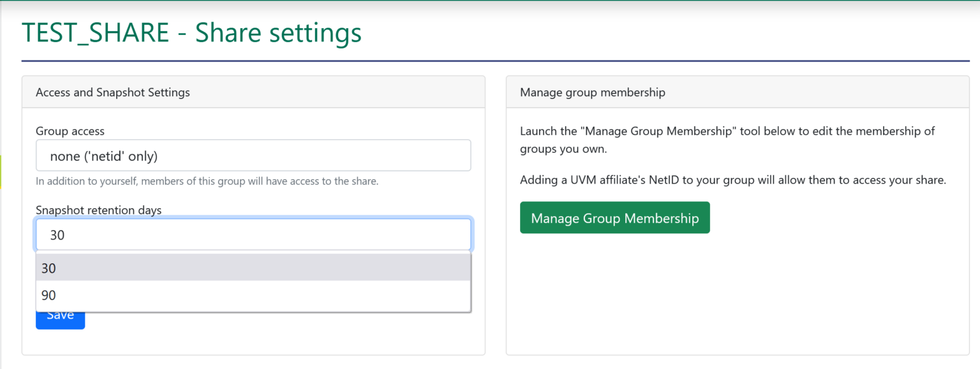This screenshot has width=980, height=369.
Task: Launch the Manage Group Membership tool
Action: tap(614, 217)
